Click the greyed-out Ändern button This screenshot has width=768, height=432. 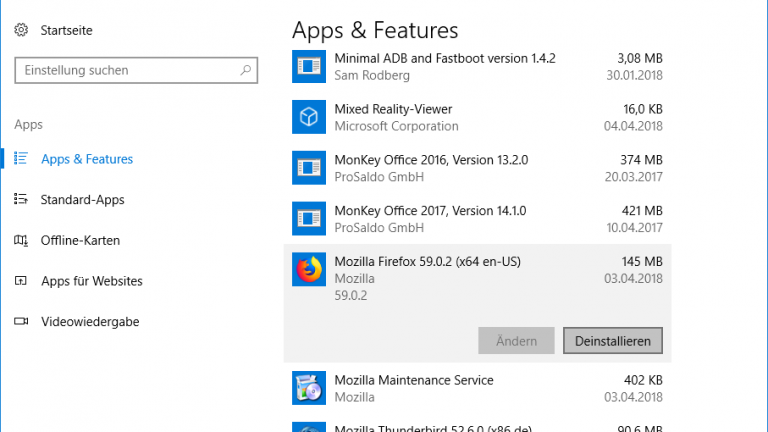516,341
